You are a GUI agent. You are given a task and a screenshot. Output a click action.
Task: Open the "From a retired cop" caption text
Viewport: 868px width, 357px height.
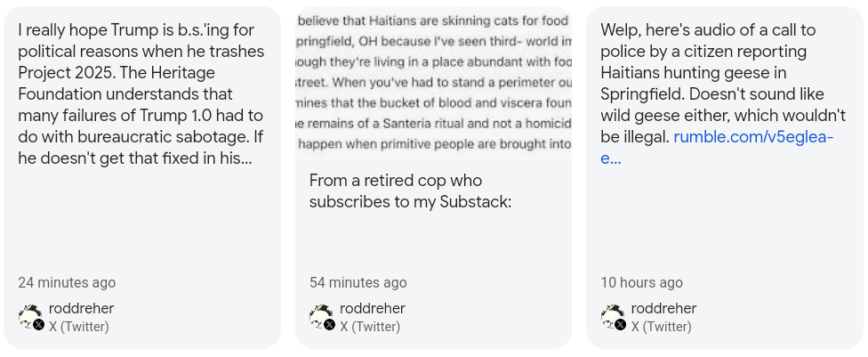tap(410, 191)
